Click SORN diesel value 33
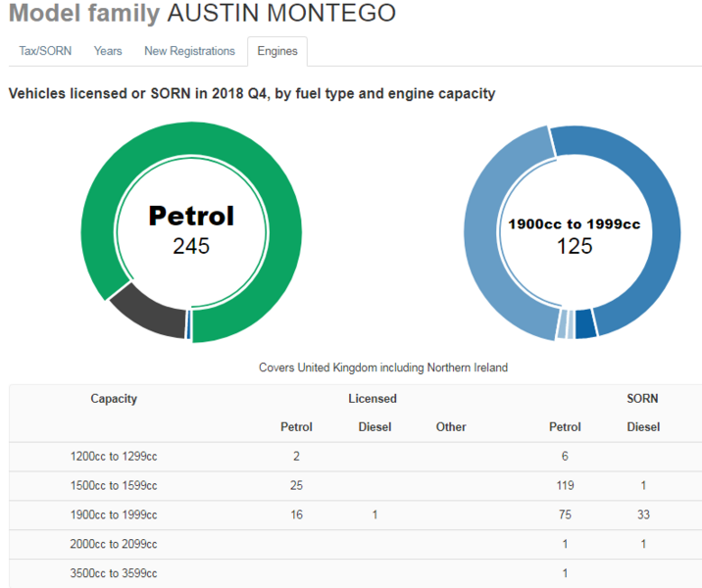 643,515
